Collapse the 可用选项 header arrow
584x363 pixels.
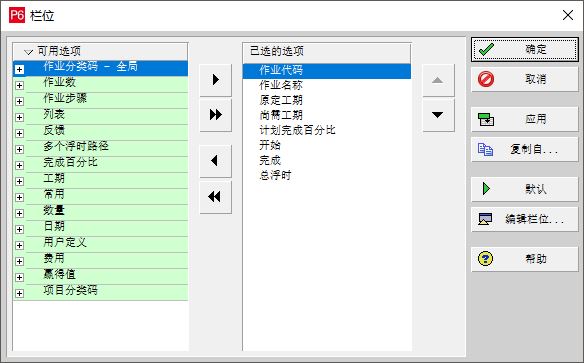tap(28, 52)
